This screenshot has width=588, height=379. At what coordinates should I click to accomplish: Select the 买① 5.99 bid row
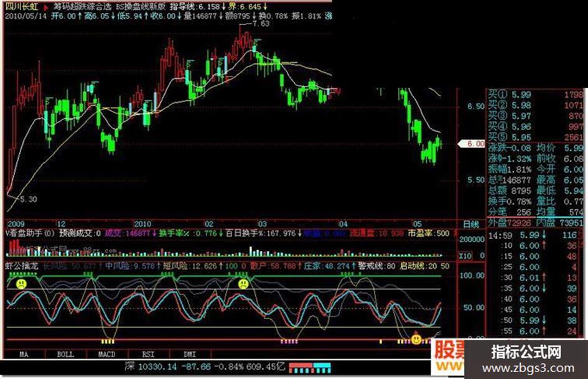click(x=536, y=95)
